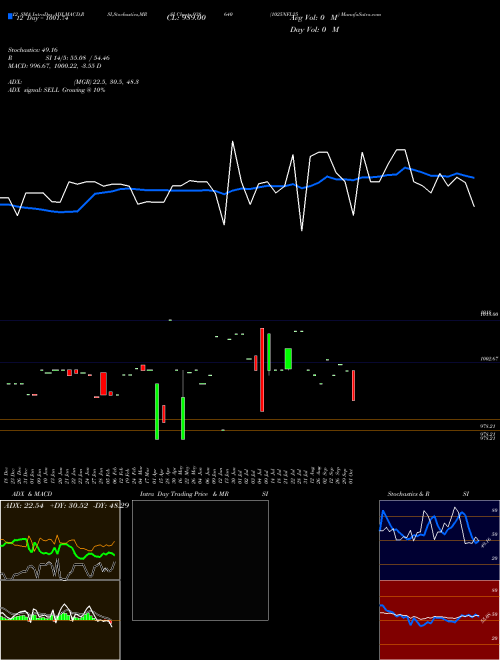Open the empty Intra Day Trading chart box
This screenshot has width=500, height=660.
tap(200, 560)
